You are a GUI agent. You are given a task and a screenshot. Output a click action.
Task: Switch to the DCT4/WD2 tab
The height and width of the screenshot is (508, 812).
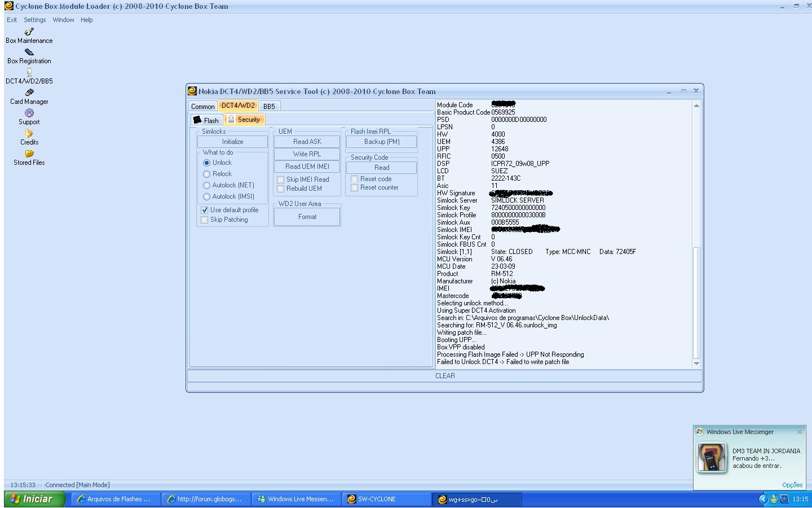[x=238, y=106]
